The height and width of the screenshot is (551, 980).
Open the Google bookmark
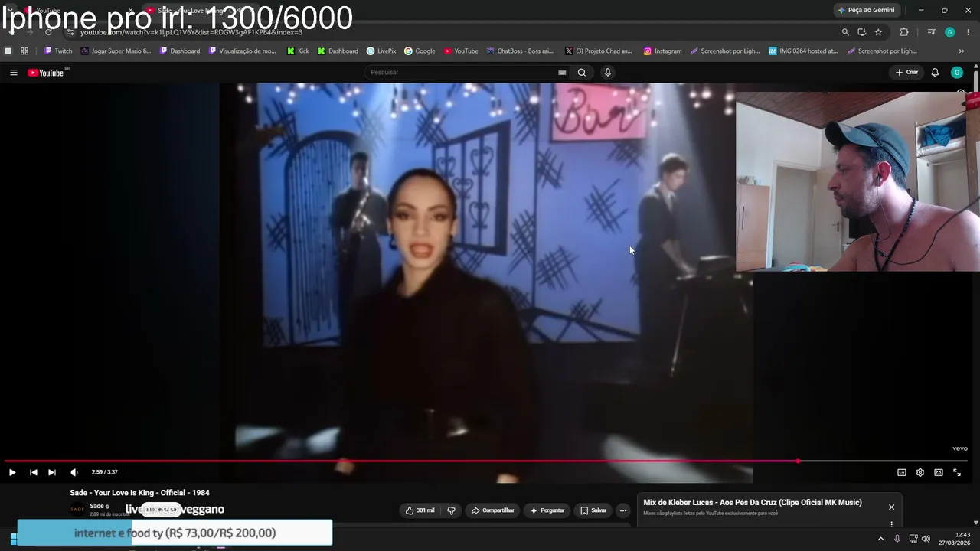pyautogui.click(x=420, y=51)
